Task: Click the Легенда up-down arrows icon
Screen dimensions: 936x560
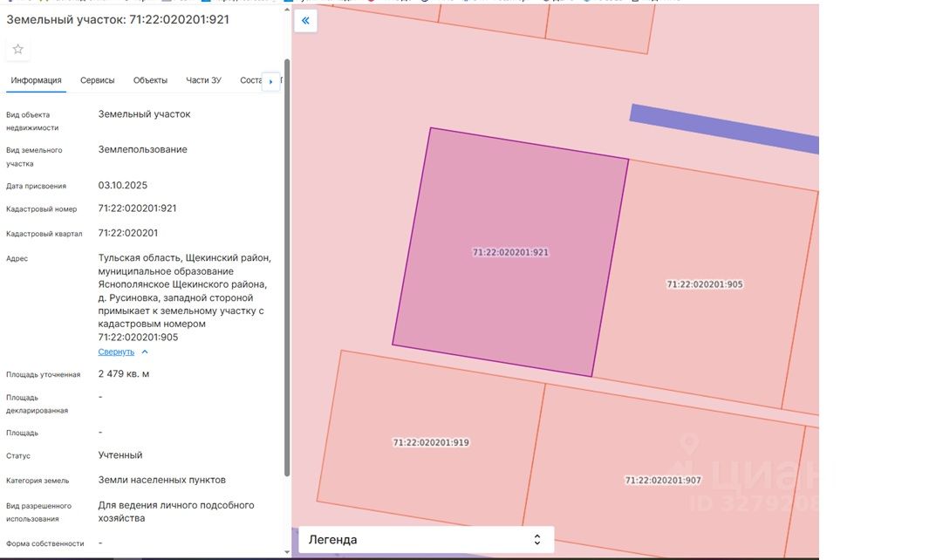Action: pos(536,540)
